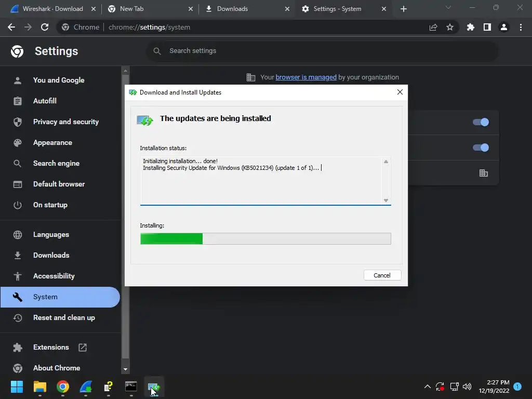Viewport: 532px width, 399px height.
Task: Show hidden system tray icons
Action: point(428,387)
